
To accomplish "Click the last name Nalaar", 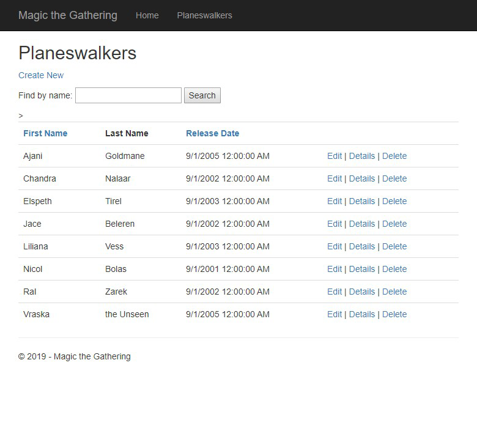I will pyautogui.click(x=118, y=178).
